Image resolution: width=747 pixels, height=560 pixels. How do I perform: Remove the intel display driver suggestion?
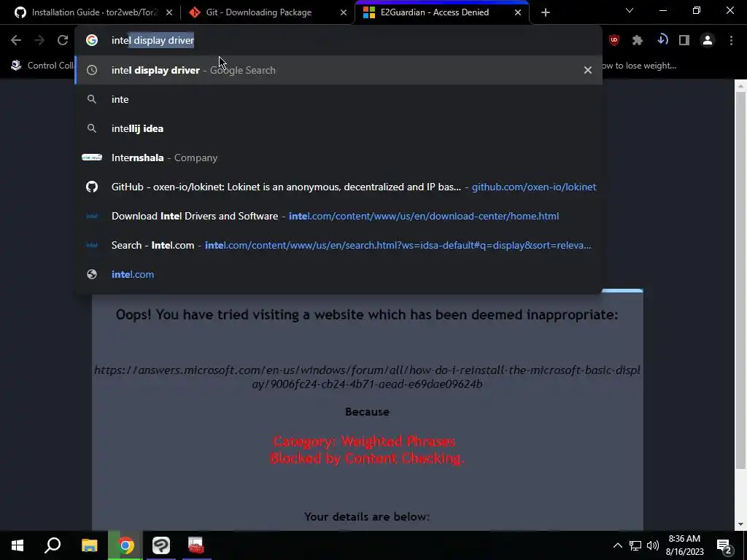coord(588,70)
